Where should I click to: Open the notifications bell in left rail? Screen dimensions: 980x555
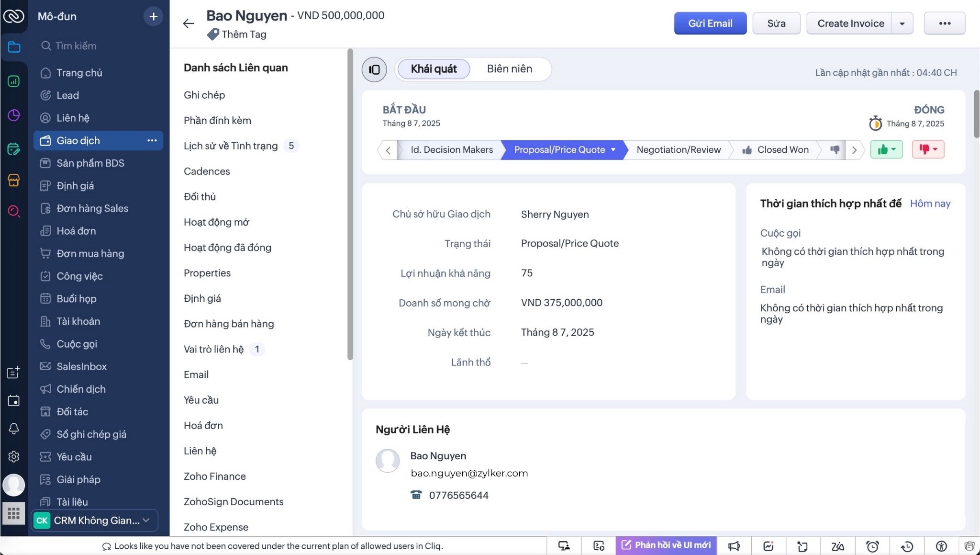pos(13,429)
